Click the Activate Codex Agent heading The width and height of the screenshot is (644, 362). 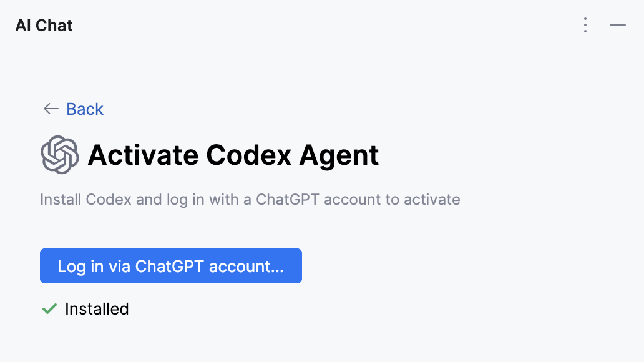click(x=234, y=155)
